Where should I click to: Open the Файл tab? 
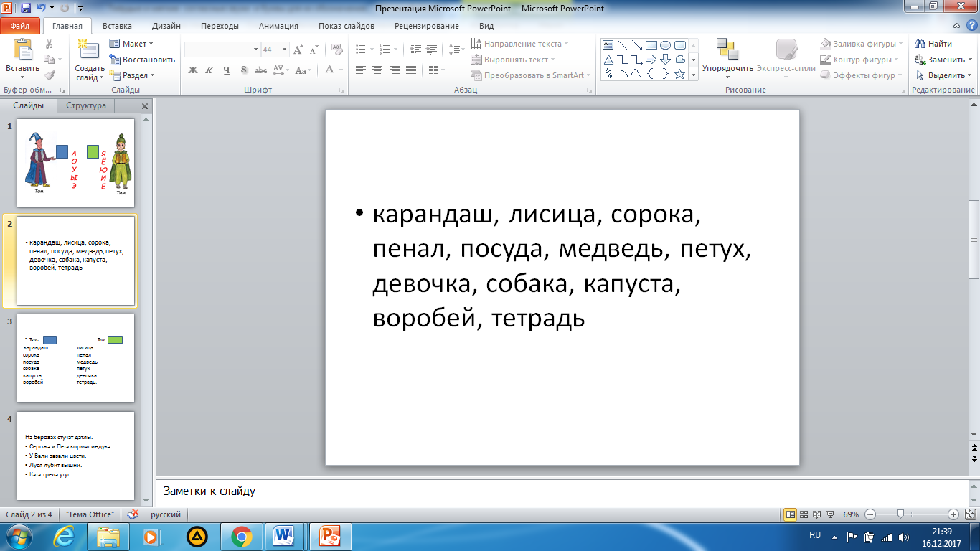20,25
